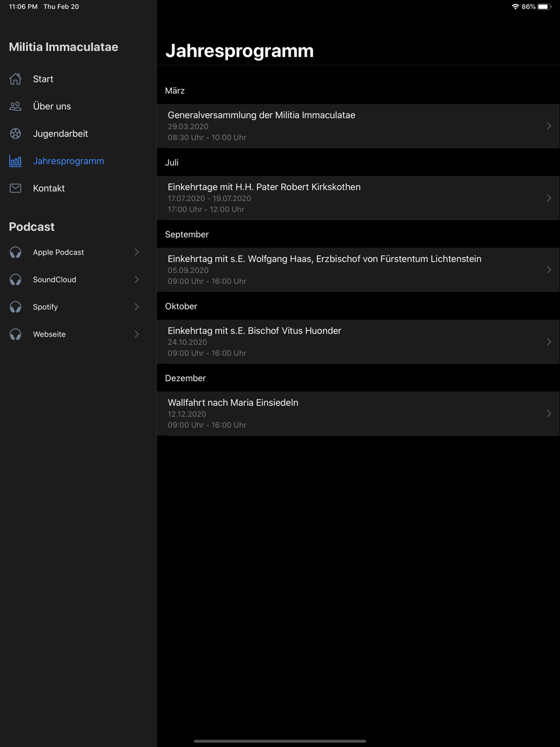Select Jugendarbeit in the sidebar

[60, 134]
